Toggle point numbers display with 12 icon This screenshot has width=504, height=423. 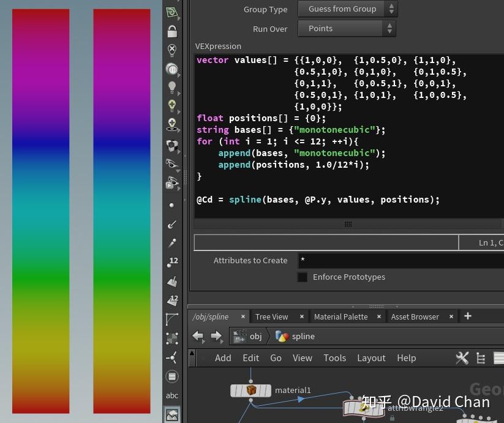[x=172, y=262]
